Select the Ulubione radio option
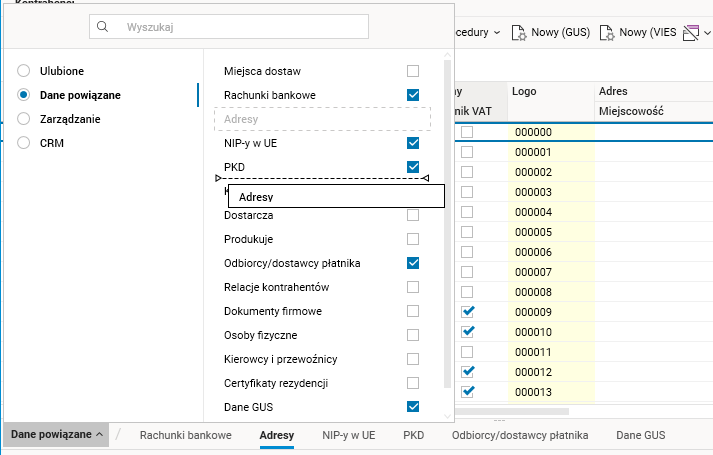 24,71
